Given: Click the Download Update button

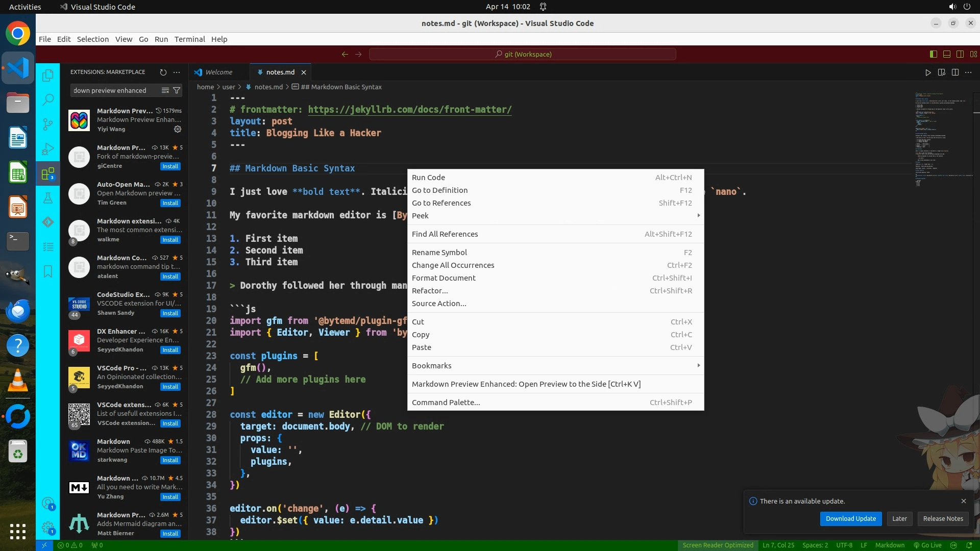Looking at the screenshot, I should pyautogui.click(x=850, y=518).
